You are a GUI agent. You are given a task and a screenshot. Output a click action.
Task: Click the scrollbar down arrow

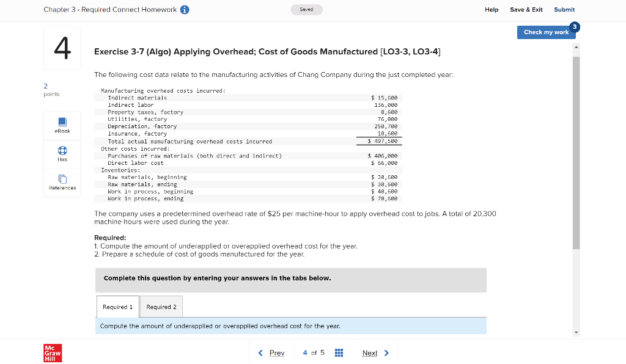point(575,332)
